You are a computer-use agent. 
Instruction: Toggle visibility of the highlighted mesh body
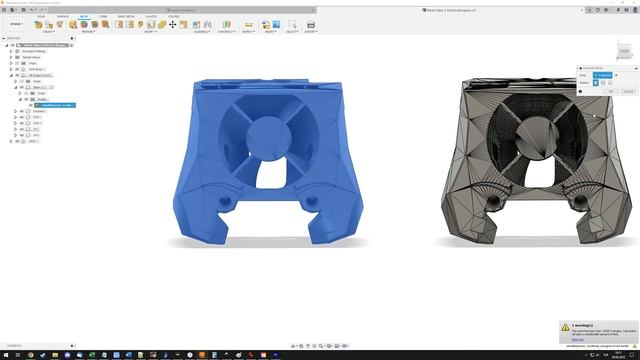pos(31,105)
